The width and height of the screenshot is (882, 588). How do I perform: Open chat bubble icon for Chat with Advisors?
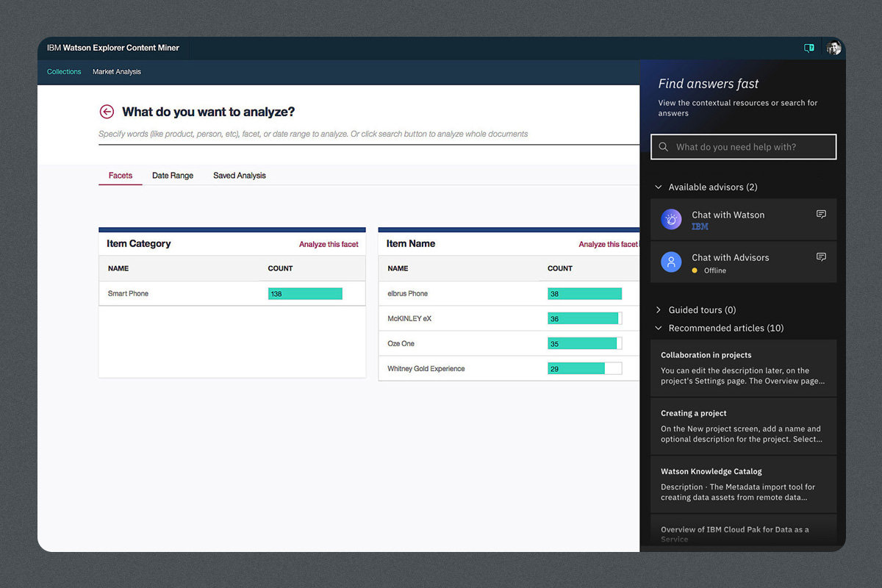point(821,257)
